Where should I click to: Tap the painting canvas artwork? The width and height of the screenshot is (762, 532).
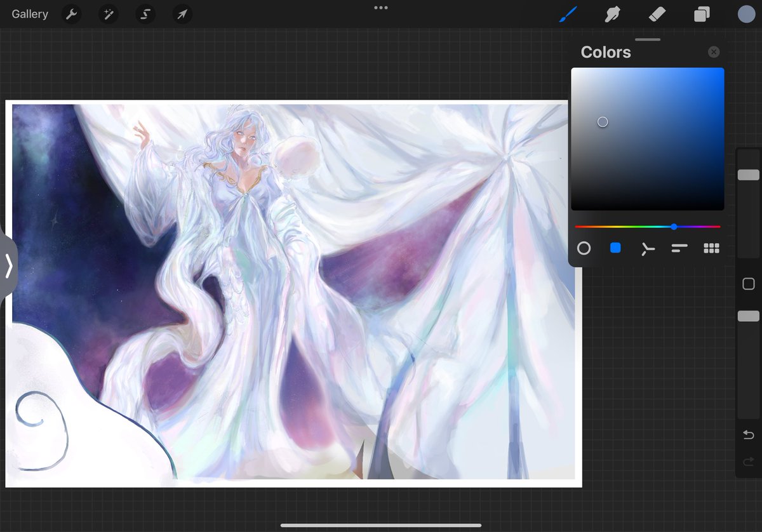[293, 293]
